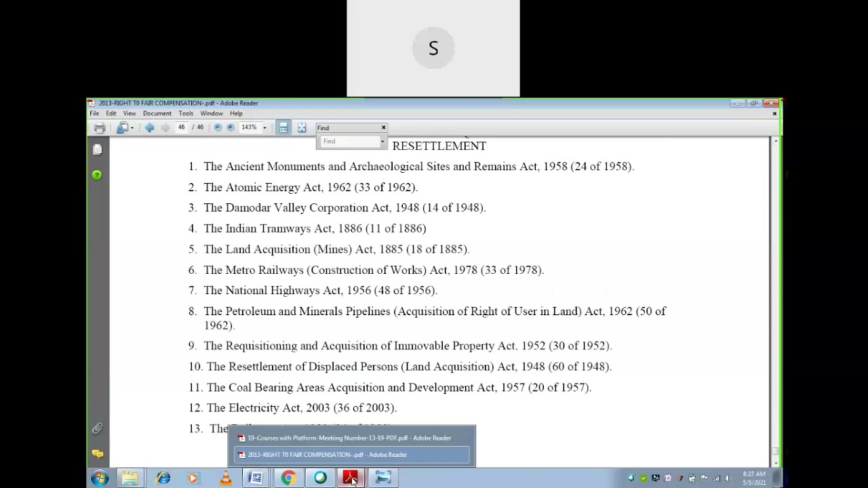Click the Print icon in the toolbar
Image resolution: width=868 pixels, height=488 pixels.
(100, 127)
